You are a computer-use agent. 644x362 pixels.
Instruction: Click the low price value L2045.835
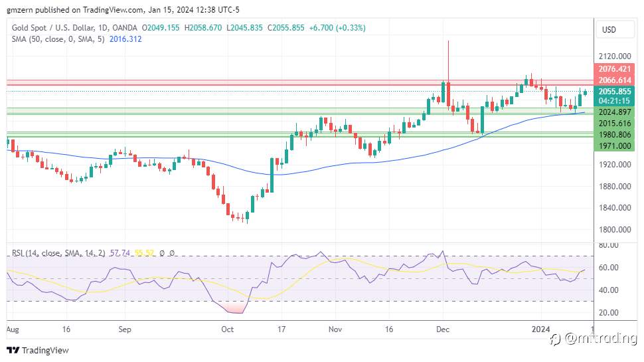pos(244,27)
